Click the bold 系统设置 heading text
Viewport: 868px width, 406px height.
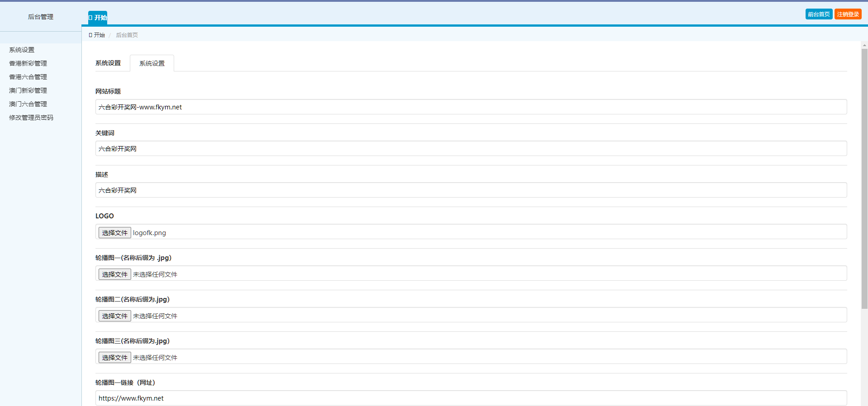pos(108,63)
